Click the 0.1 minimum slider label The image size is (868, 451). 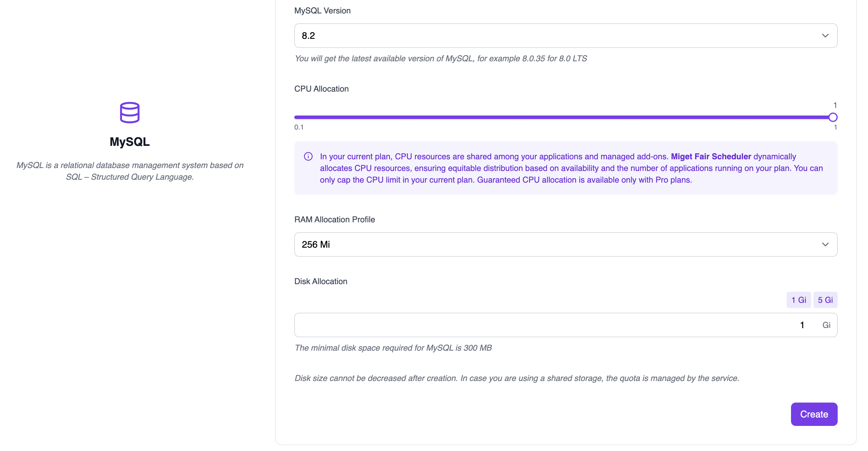point(299,127)
